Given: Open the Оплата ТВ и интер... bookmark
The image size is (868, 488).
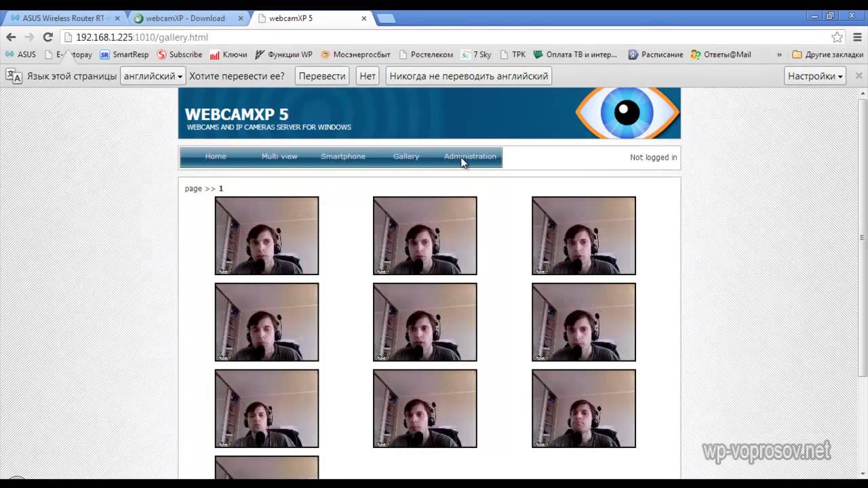Looking at the screenshot, I should point(575,54).
